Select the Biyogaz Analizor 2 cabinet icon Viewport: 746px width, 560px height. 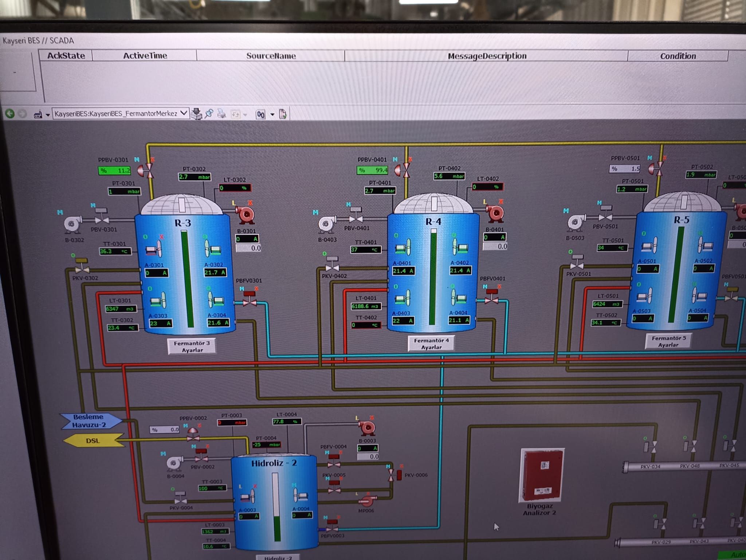click(x=542, y=474)
